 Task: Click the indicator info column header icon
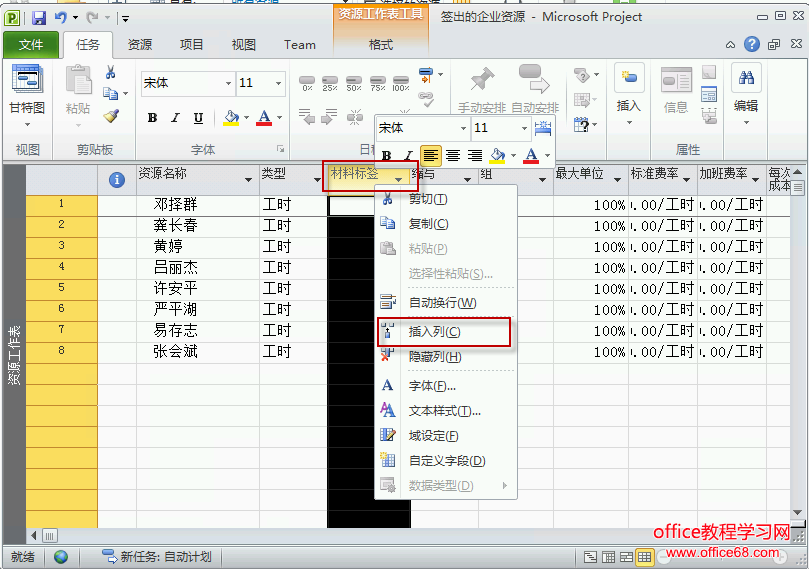point(117,180)
